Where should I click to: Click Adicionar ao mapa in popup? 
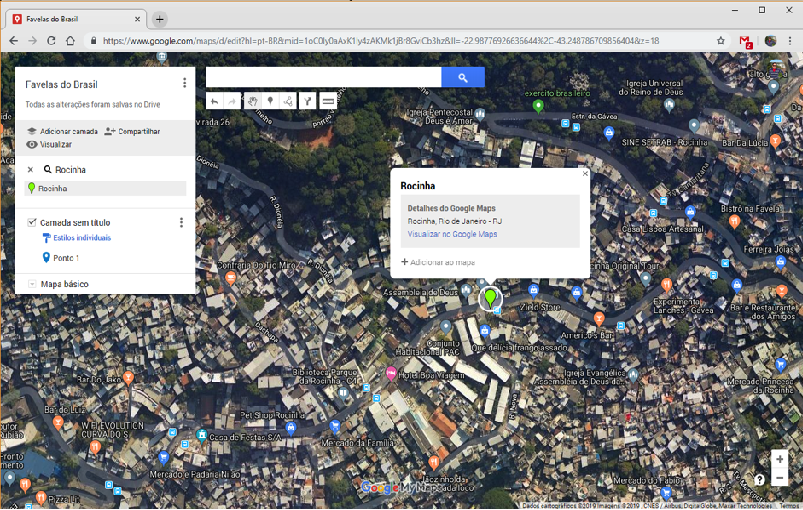pyautogui.click(x=438, y=262)
